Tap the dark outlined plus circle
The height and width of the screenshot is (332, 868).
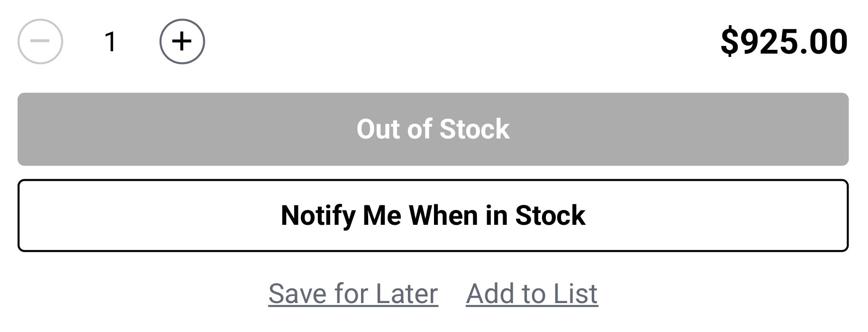tap(182, 42)
